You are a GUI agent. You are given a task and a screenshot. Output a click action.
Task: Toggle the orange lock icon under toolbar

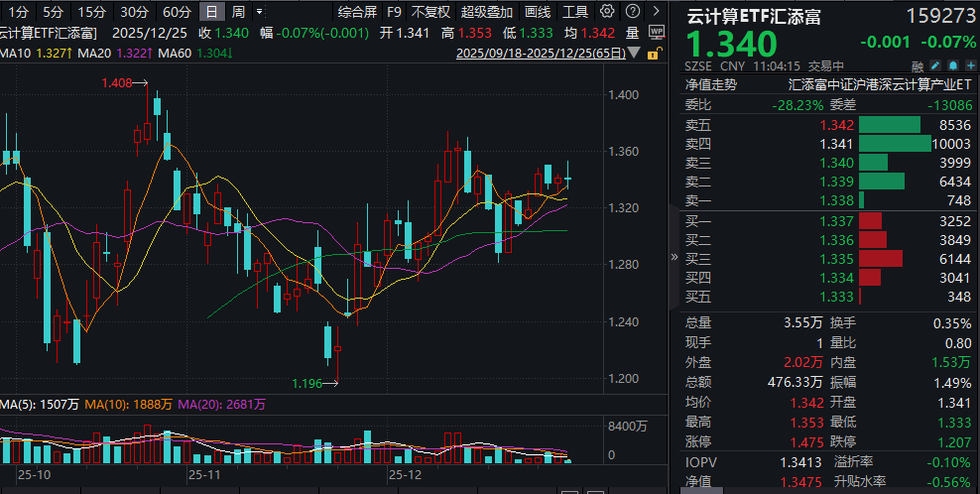[656, 53]
